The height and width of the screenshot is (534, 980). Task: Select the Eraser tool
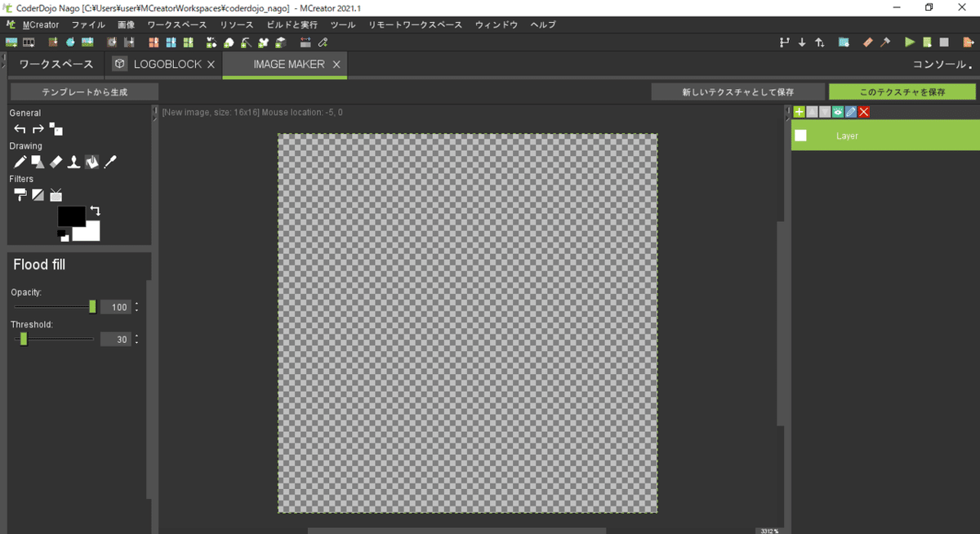click(x=56, y=161)
